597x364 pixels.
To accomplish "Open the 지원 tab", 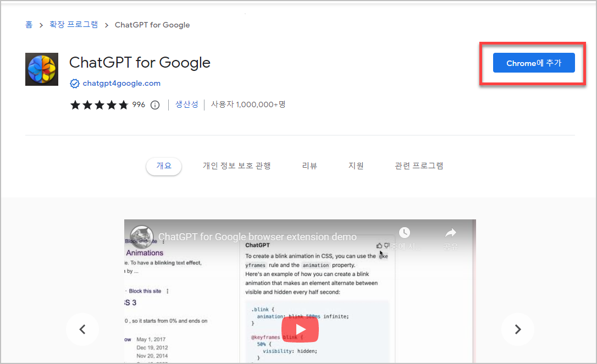I will pyautogui.click(x=356, y=166).
